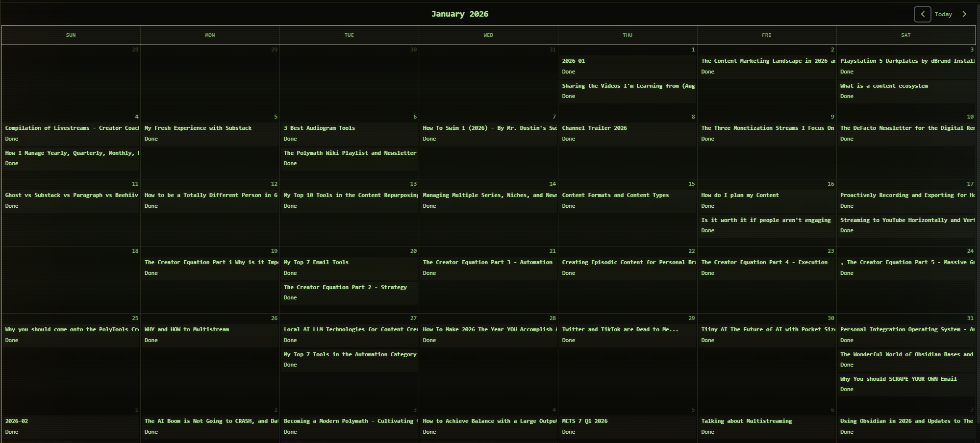
Task: Open 'What is a content ecosystem' entry
Action: [x=883, y=86]
